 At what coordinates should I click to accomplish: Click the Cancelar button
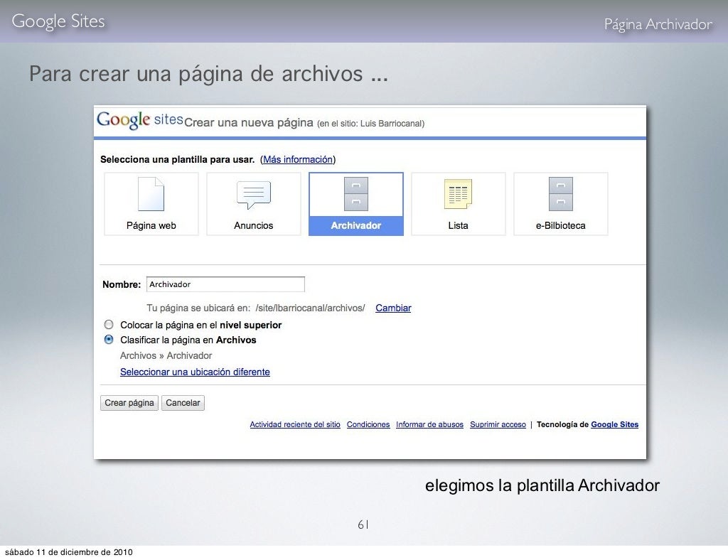point(183,403)
